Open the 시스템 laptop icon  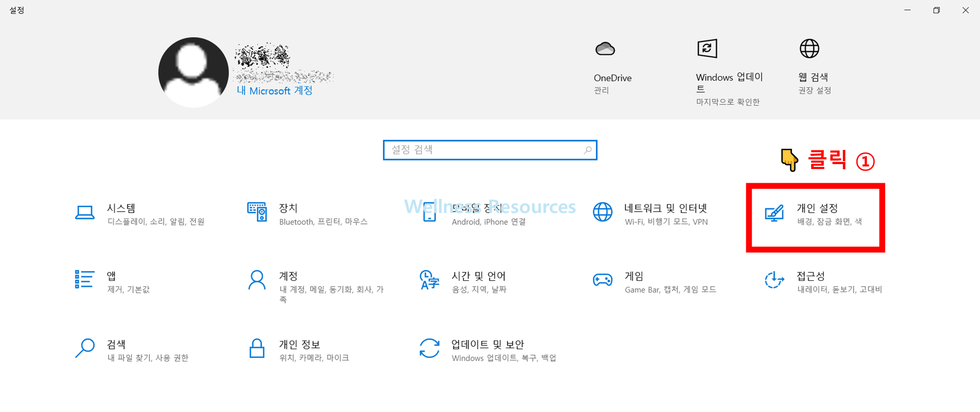point(85,213)
